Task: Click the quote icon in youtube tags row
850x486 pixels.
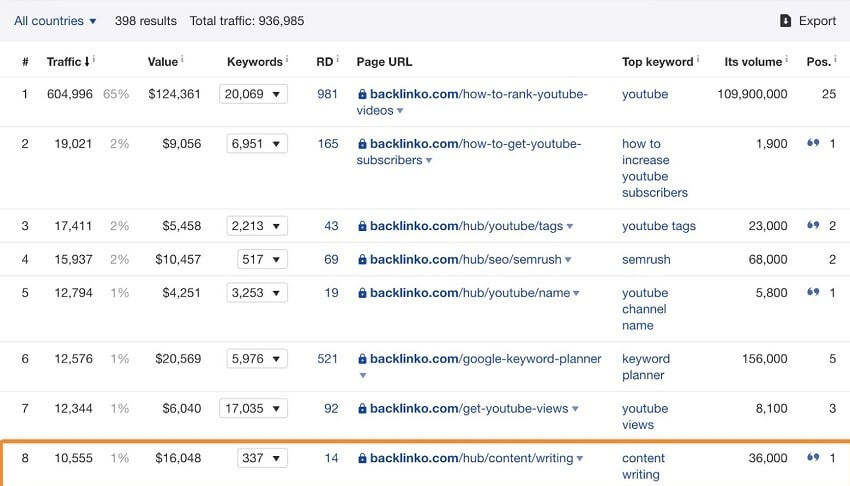Action: pos(813,226)
